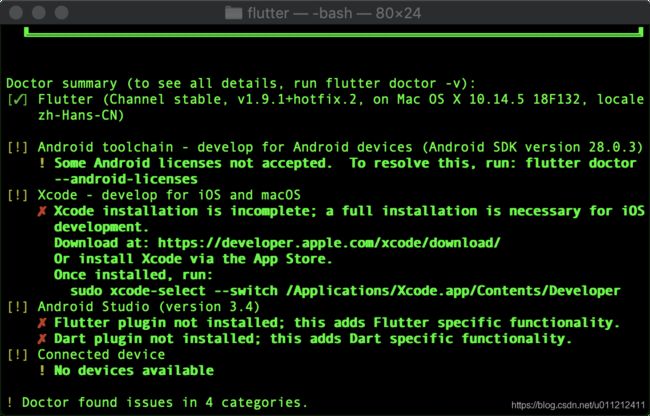Click 'Xcode installation is incomplete' message
Image resolution: width=650 pixels, height=416 pixels.
click(349, 211)
